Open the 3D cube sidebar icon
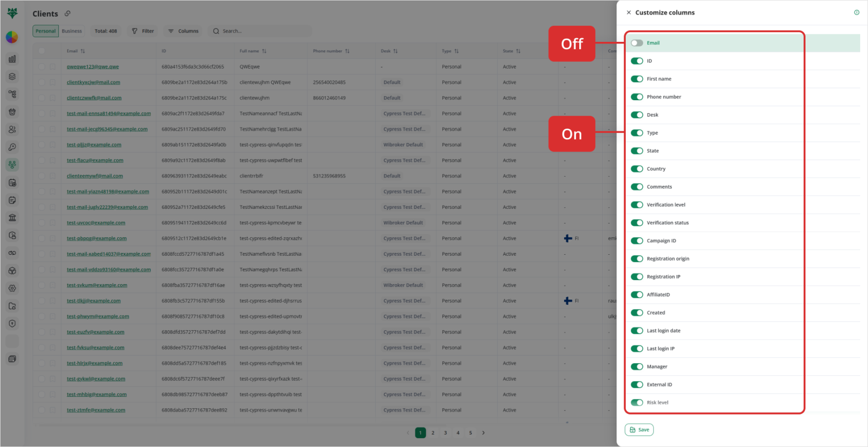The image size is (868, 447). click(12, 271)
